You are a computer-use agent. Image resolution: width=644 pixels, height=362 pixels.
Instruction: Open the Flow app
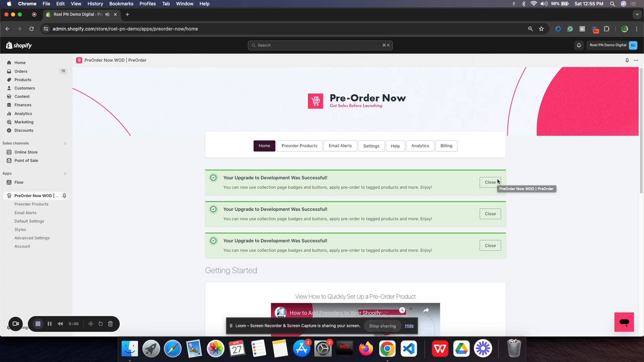click(19, 183)
